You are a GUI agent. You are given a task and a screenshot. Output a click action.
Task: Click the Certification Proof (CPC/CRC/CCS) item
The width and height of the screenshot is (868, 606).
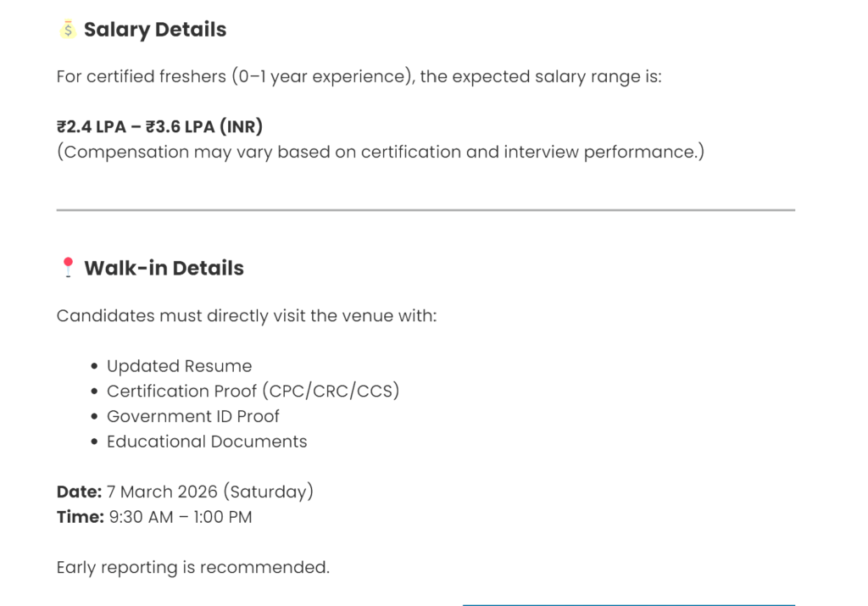pos(253,392)
